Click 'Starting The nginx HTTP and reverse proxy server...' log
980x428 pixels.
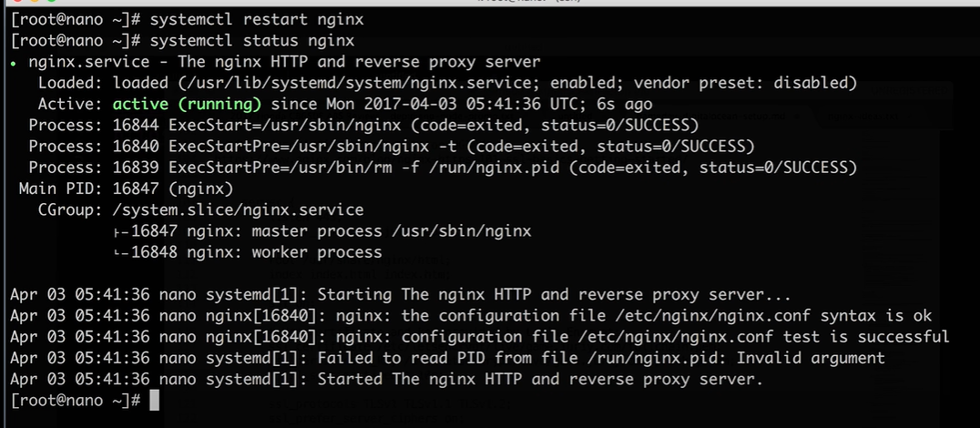(555, 295)
